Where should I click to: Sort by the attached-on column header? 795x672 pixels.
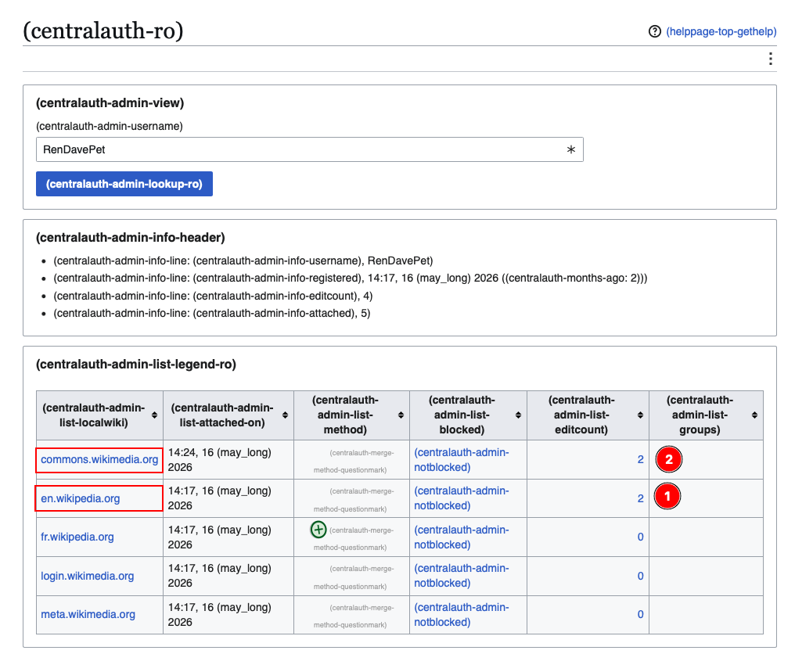(228, 415)
